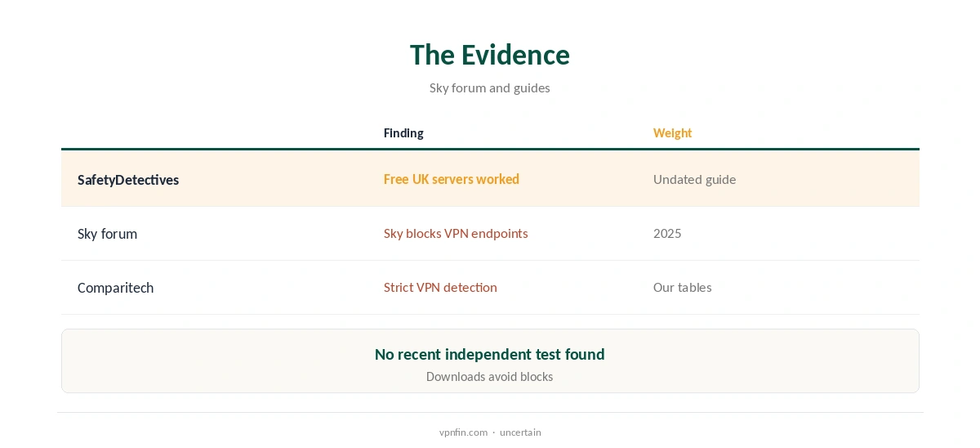Screen dimensions: 980x448
Task: Click the heading 'The Evidence'
Action: pos(490,55)
